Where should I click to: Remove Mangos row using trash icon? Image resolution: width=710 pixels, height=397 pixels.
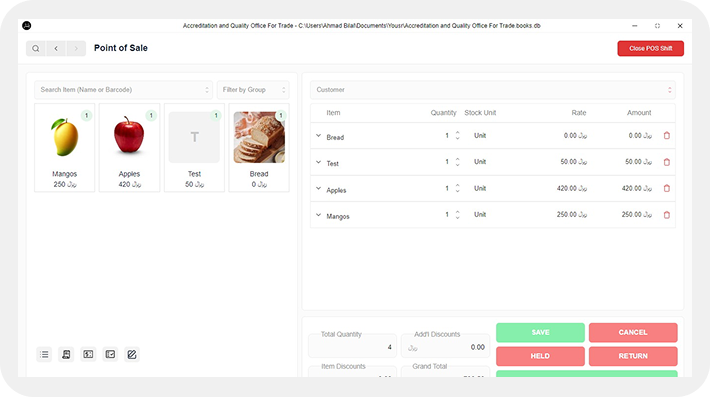667,215
